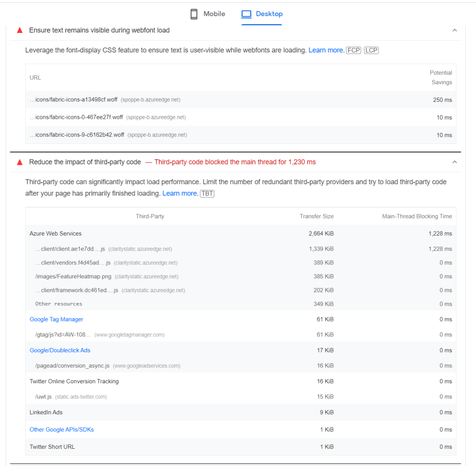
Task: Select the conversion_async.js resource row
Action: coord(241,366)
